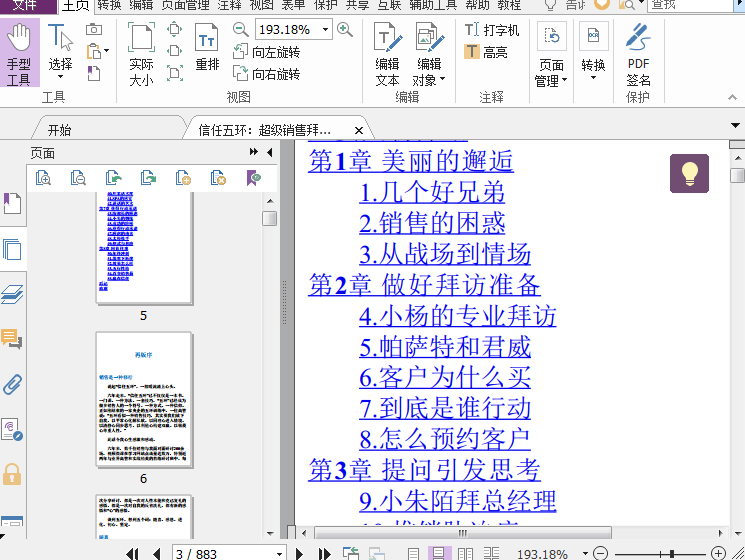Open page number dropdown in status bar
This screenshot has width=745, height=560.
coord(280,554)
